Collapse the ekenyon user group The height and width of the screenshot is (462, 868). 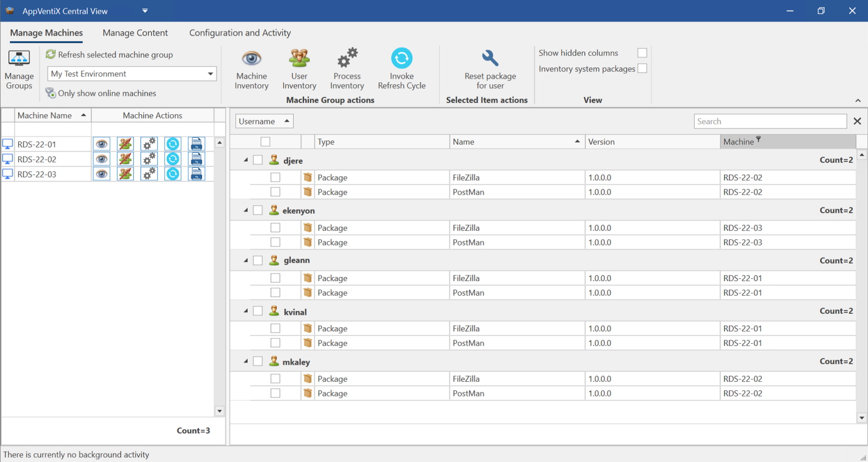pyautogui.click(x=246, y=210)
